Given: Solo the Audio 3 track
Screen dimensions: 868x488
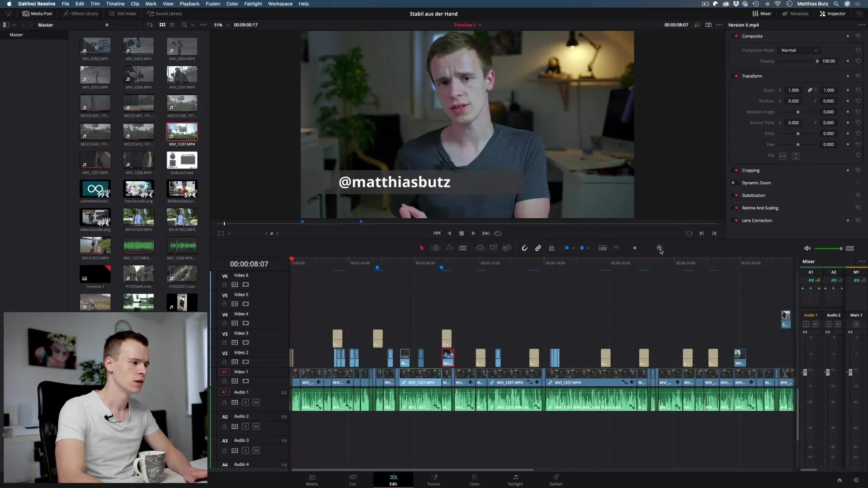Looking at the screenshot, I should click(245, 450).
